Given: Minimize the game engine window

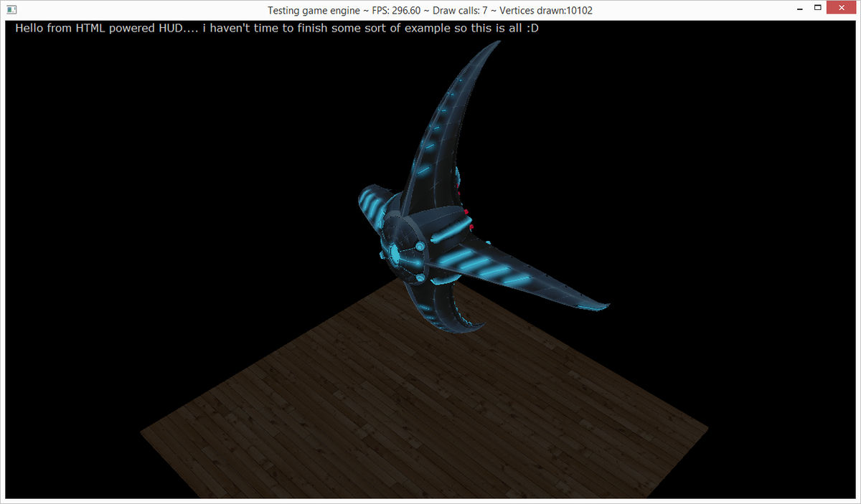Looking at the screenshot, I should click(801, 7).
